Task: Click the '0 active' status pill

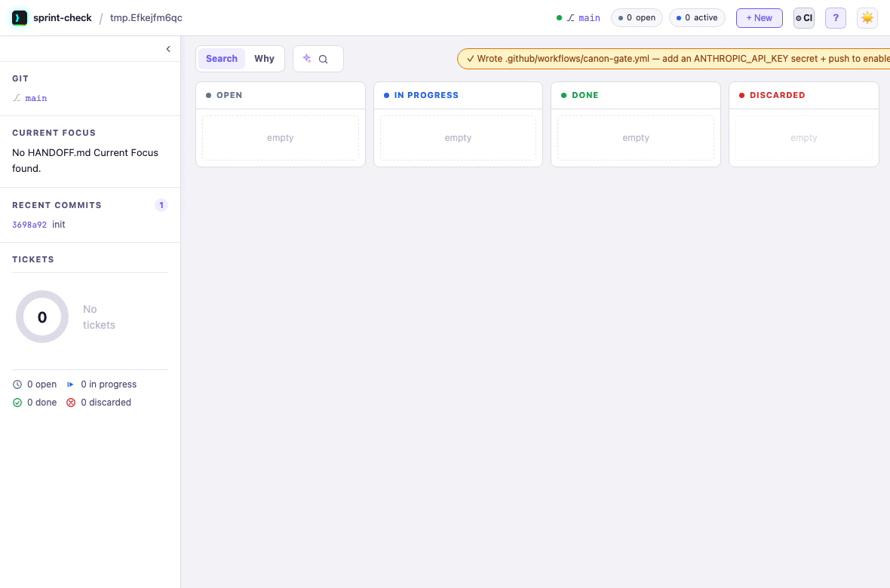Action: [697, 17]
